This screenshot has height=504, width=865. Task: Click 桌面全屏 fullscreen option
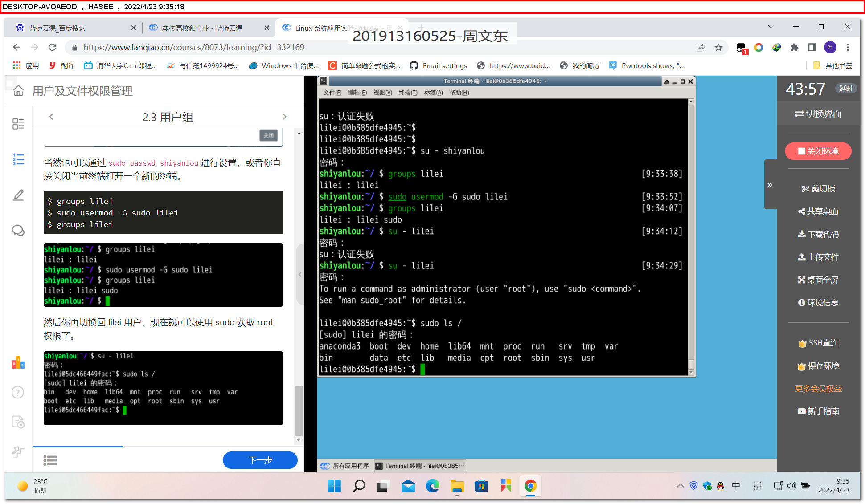click(x=818, y=280)
